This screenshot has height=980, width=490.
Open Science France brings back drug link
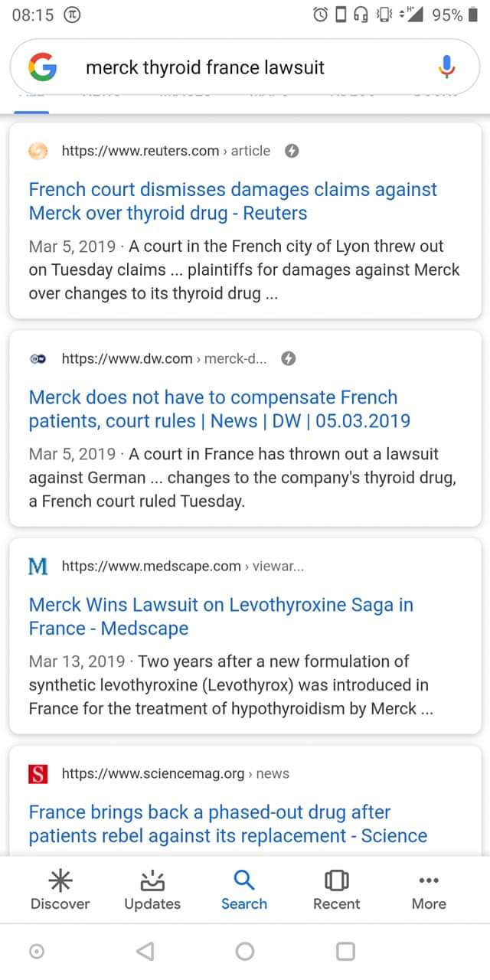tap(227, 824)
